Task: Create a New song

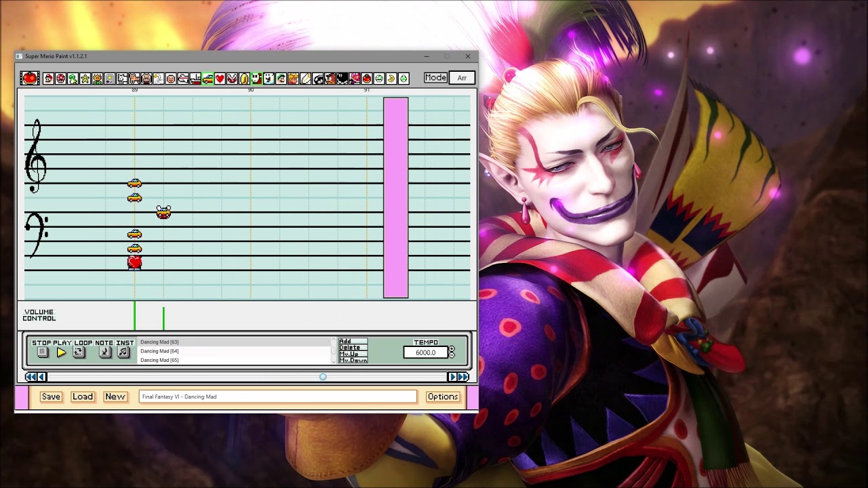Action: tap(115, 396)
